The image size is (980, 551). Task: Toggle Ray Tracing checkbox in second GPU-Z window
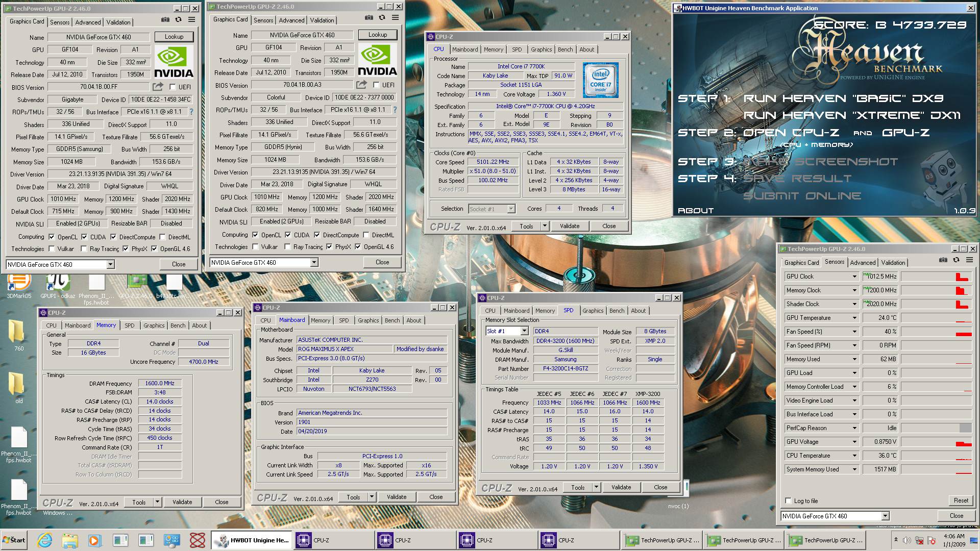(x=288, y=247)
